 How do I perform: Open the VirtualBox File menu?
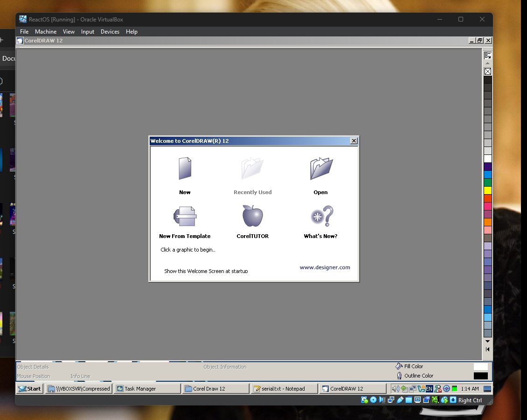click(24, 32)
